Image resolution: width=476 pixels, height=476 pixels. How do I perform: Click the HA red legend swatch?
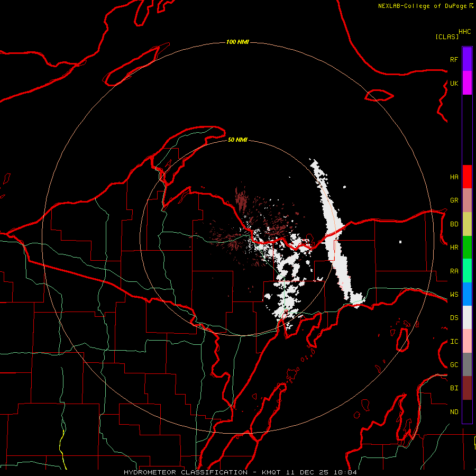point(467,177)
